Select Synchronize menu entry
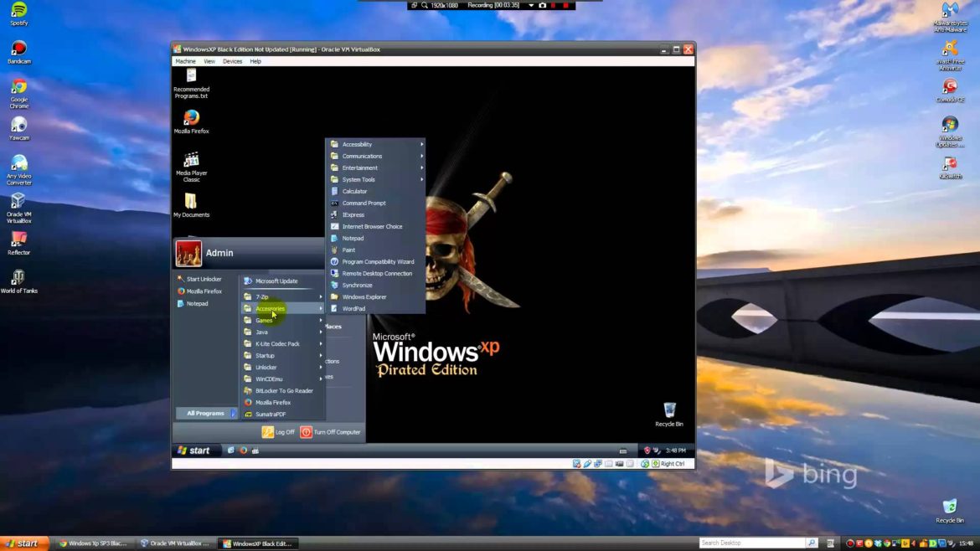Viewport: 980px width, 551px height. (x=375, y=286)
